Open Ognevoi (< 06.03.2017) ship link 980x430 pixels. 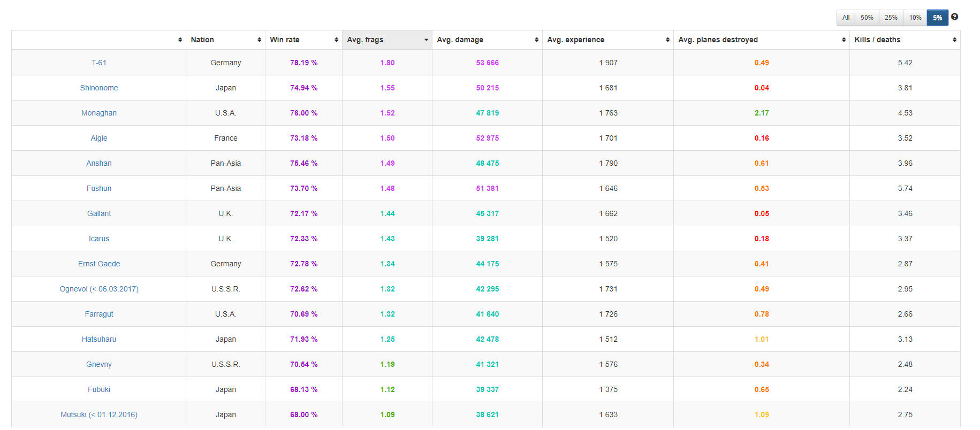click(x=99, y=289)
